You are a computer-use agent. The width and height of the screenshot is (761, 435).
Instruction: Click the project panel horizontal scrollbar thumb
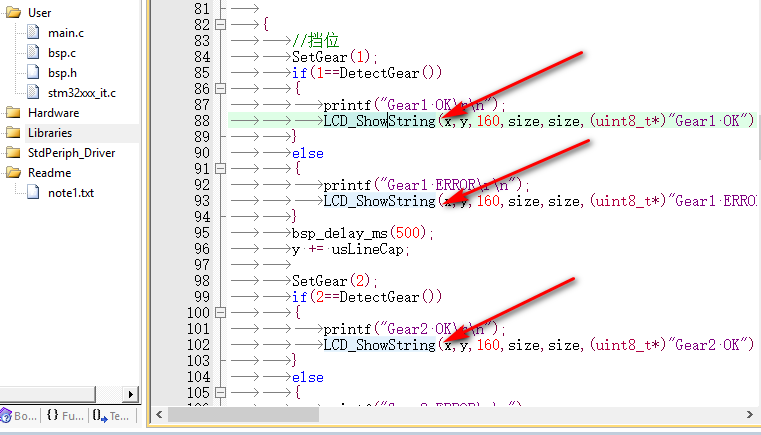click(x=48, y=394)
